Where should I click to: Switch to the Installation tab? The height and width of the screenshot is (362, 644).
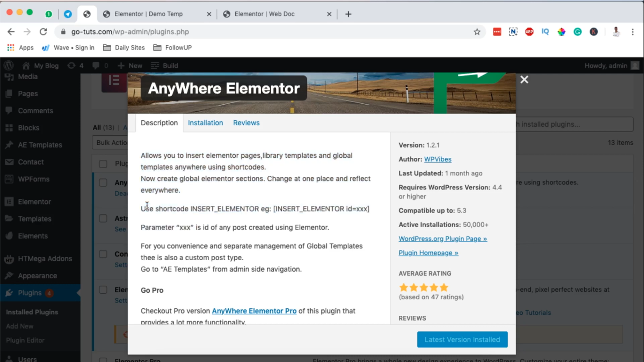[x=206, y=123]
